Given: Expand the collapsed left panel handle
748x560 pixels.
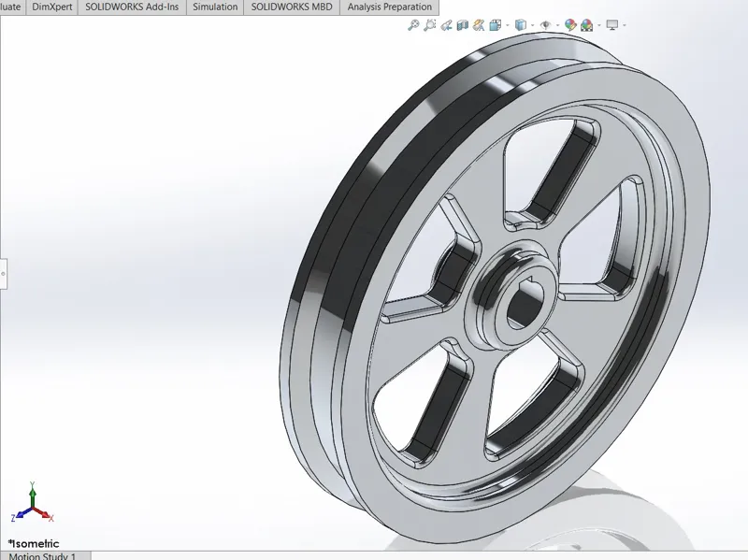Looking at the screenshot, I should (x=4, y=274).
